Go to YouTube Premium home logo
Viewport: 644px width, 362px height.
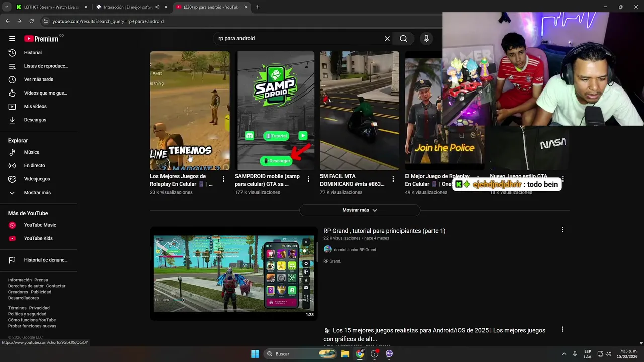coord(41,39)
